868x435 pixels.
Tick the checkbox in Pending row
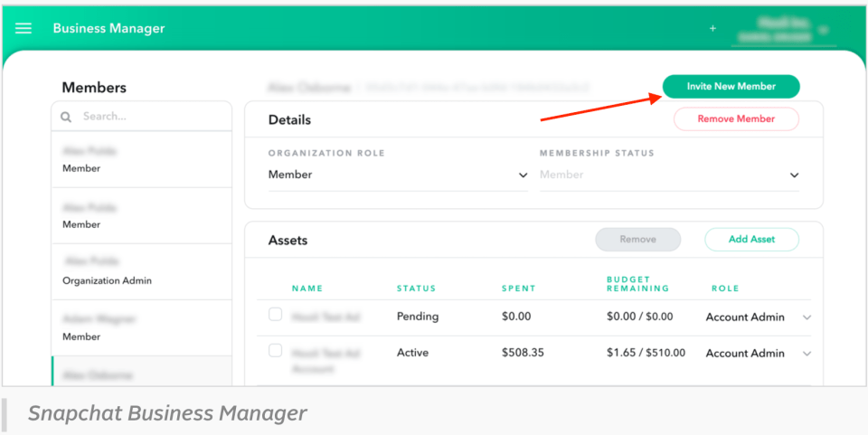click(275, 315)
